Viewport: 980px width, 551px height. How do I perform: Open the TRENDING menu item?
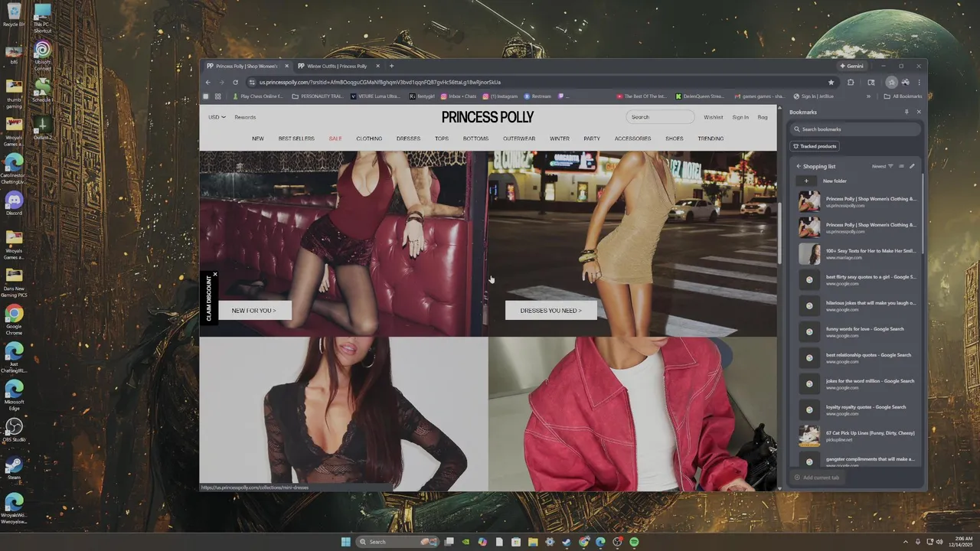710,139
